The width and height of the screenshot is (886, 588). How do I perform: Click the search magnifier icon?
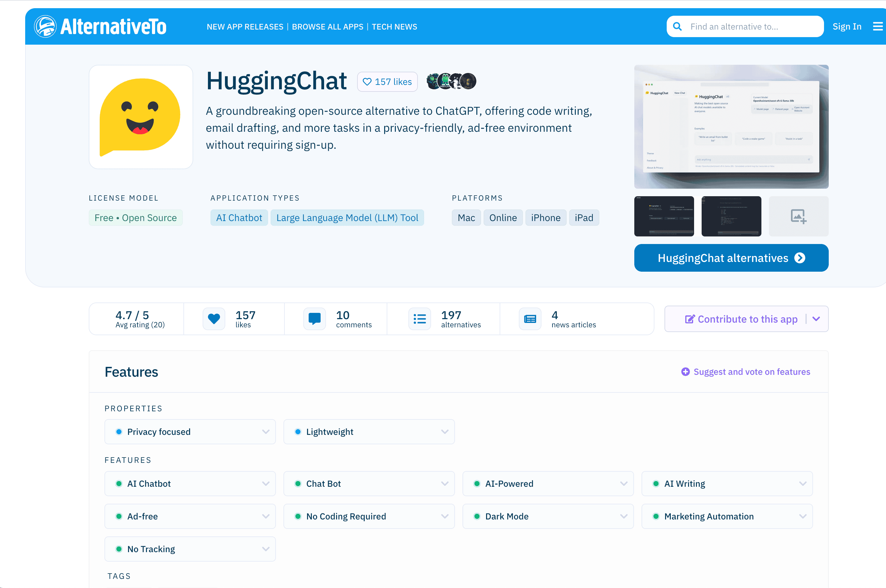(677, 27)
